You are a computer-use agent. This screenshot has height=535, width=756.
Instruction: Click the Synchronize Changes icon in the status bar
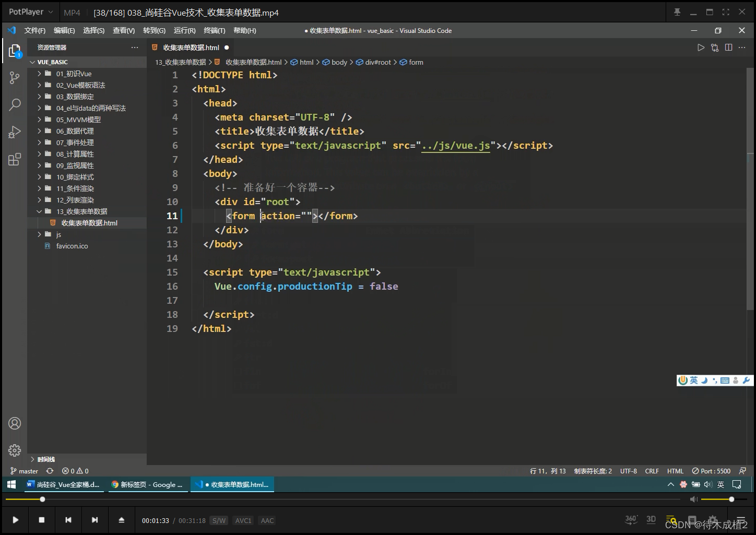tap(50, 471)
